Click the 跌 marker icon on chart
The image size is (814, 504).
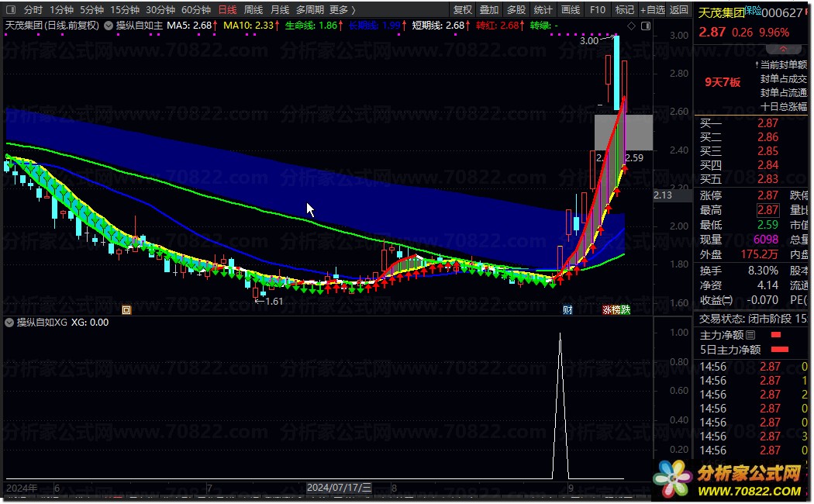[626, 310]
